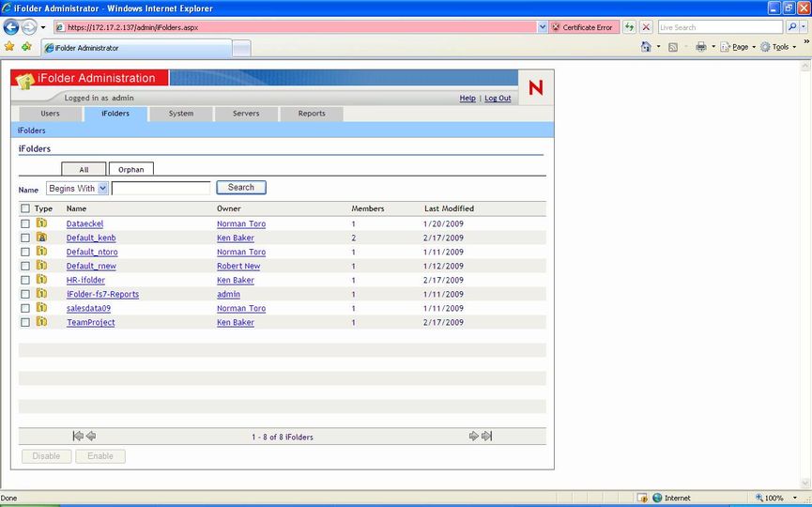Click the Certificate Error shield indicator

584,27
